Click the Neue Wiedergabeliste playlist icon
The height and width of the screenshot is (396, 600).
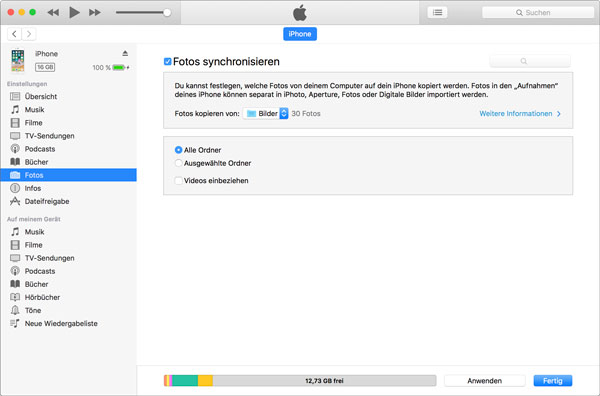coord(15,323)
